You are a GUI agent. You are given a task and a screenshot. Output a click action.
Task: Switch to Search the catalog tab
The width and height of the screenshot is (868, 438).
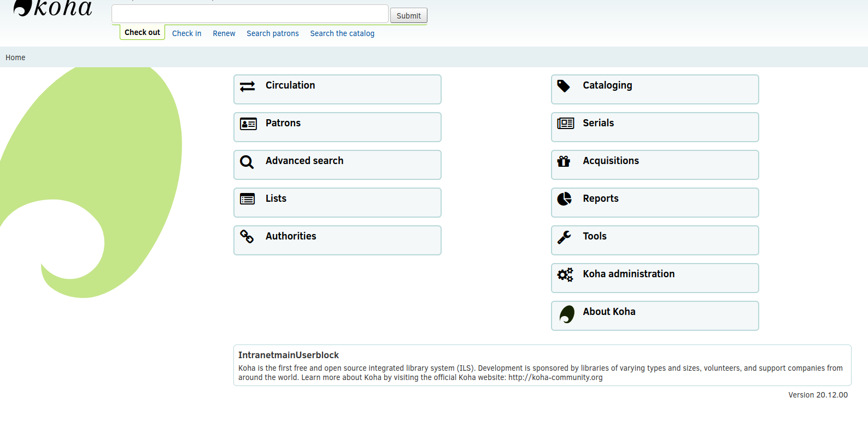coord(342,33)
